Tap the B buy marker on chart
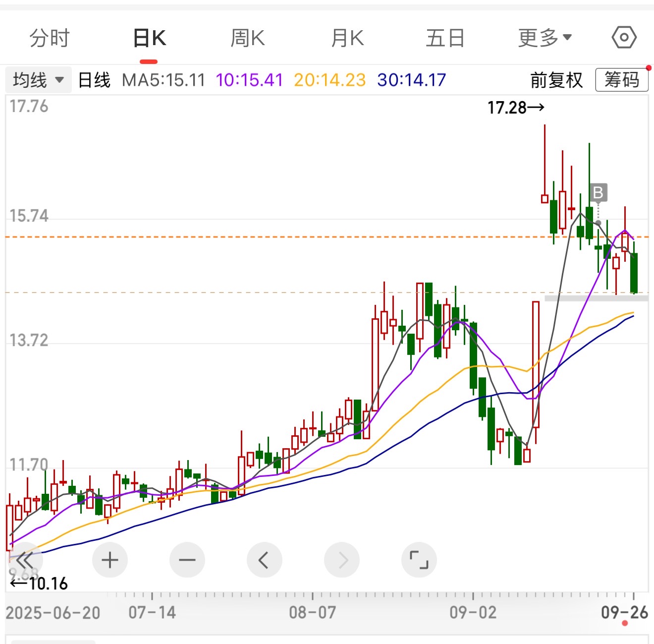Viewport: 654px width, 644px height. pos(598,192)
